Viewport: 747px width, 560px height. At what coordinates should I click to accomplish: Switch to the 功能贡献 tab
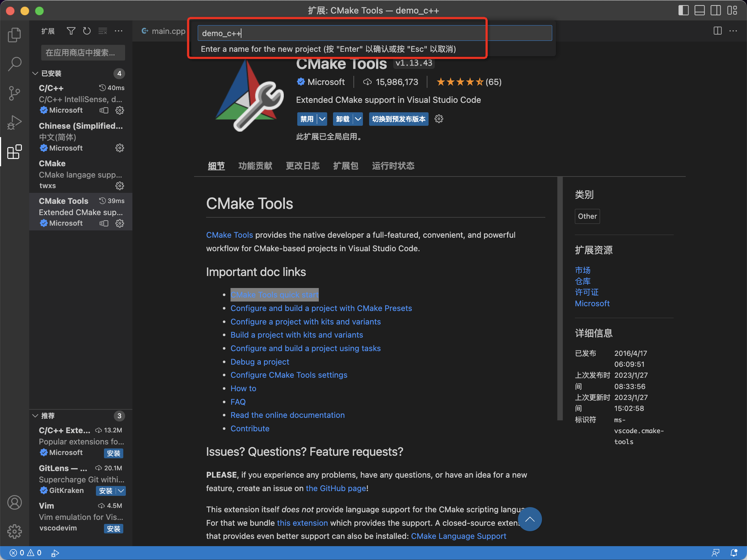point(255,166)
